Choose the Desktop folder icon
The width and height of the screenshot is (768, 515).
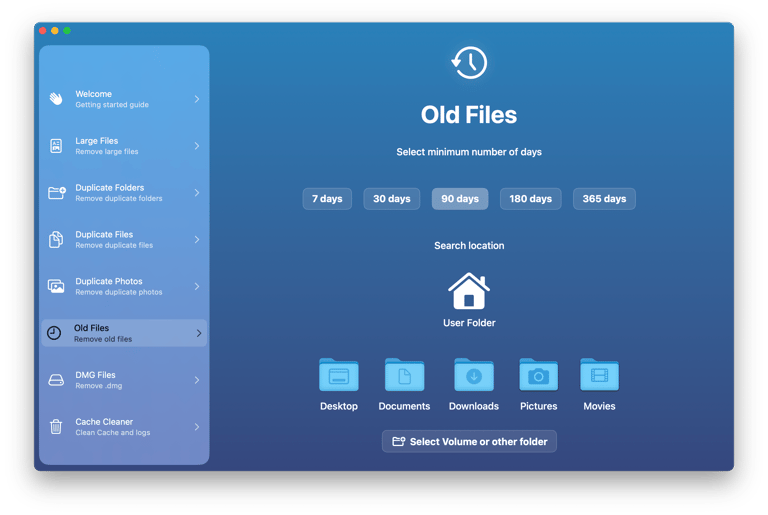[x=338, y=375]
